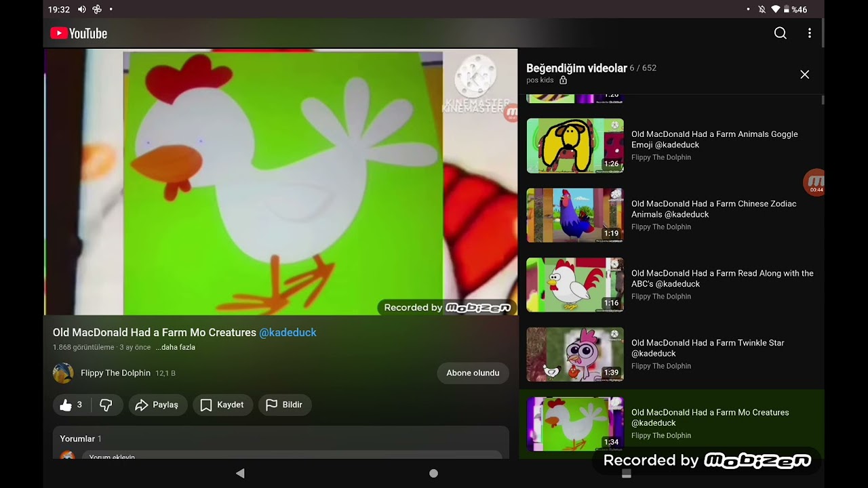Report the video using Bildir button

point(285,405)
